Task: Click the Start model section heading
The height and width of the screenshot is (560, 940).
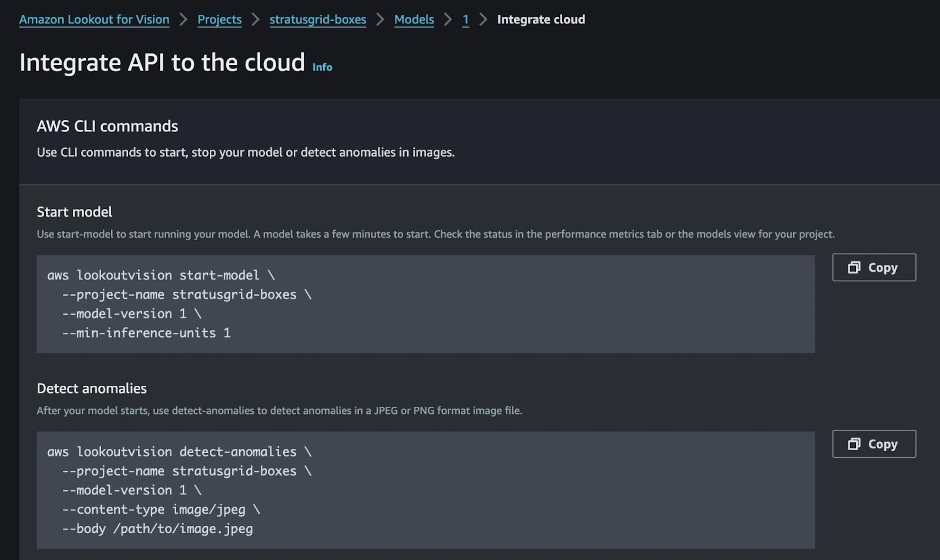Action: 74,212
